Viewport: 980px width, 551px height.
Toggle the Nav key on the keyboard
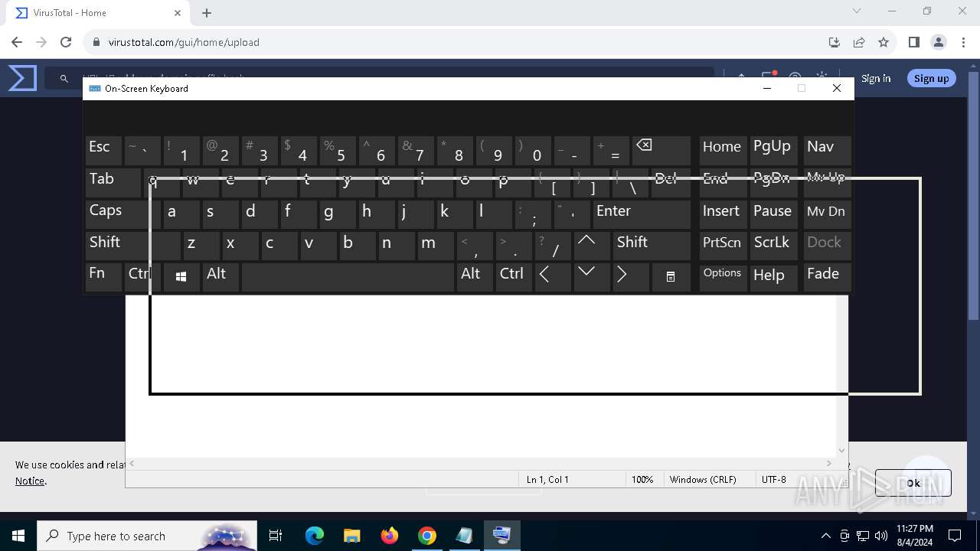click(826, 151)
